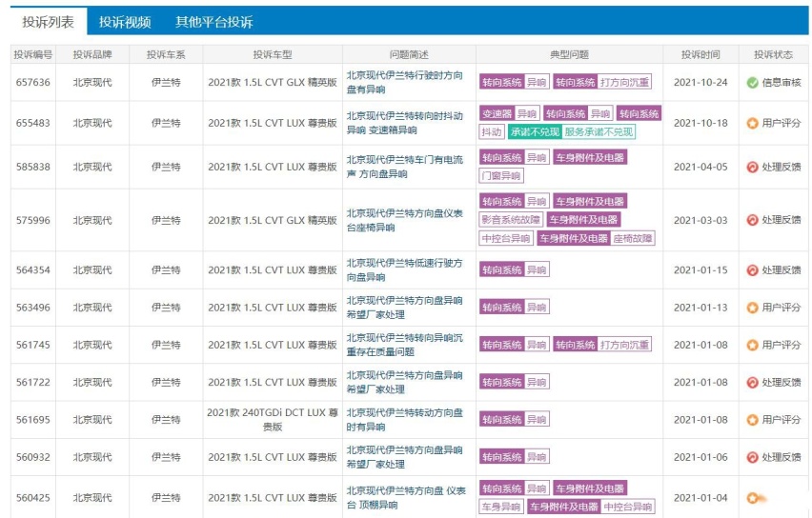The width and height of the screenshot is (812, 518).
Task: Click 处理反馈 status icon in row 560932
Action: [753, 457]
